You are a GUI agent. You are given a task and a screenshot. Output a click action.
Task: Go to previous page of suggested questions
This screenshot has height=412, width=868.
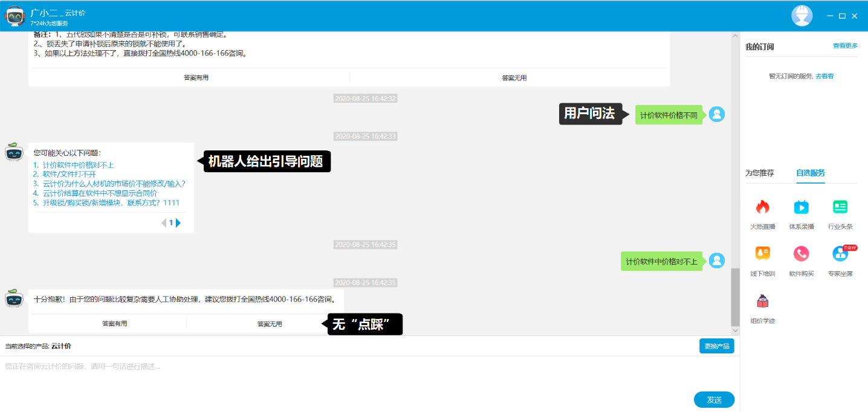163,223
